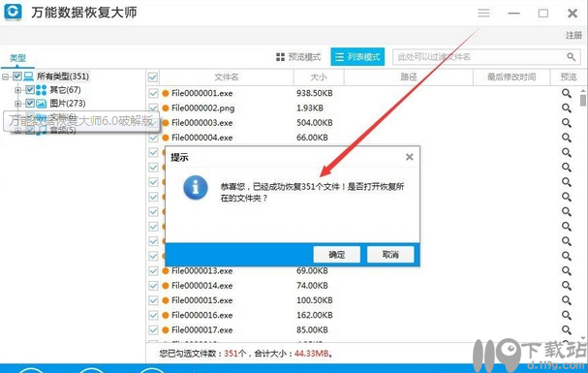Click the 图片 category icon
Image resolution: width=588 pixels, height=373 pixels.
click(42, 104)
